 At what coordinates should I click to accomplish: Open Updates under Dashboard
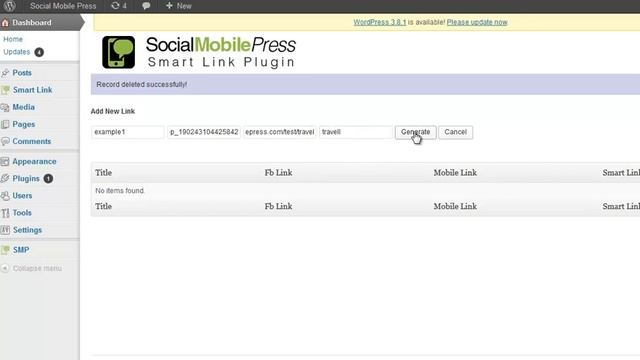point(17,52)
